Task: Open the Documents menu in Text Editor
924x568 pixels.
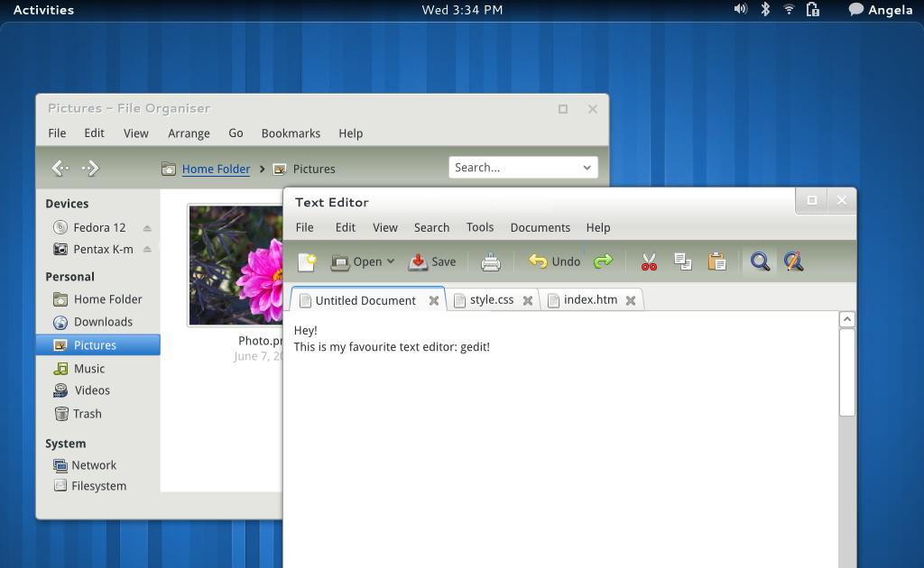Action: (540, 227)
